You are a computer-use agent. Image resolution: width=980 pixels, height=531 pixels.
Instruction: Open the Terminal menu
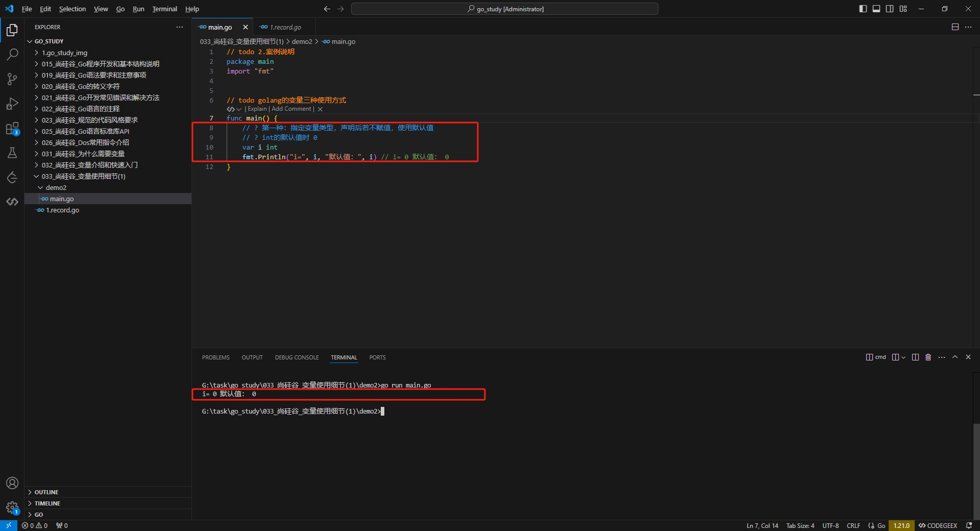pyautogui.click(x=164, y=9)
